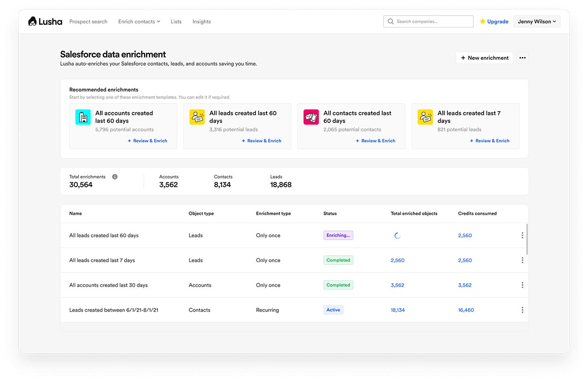Review & Enrich all leads created last 60 days
This screenshot has height=381, width=588.
point(261,141)
